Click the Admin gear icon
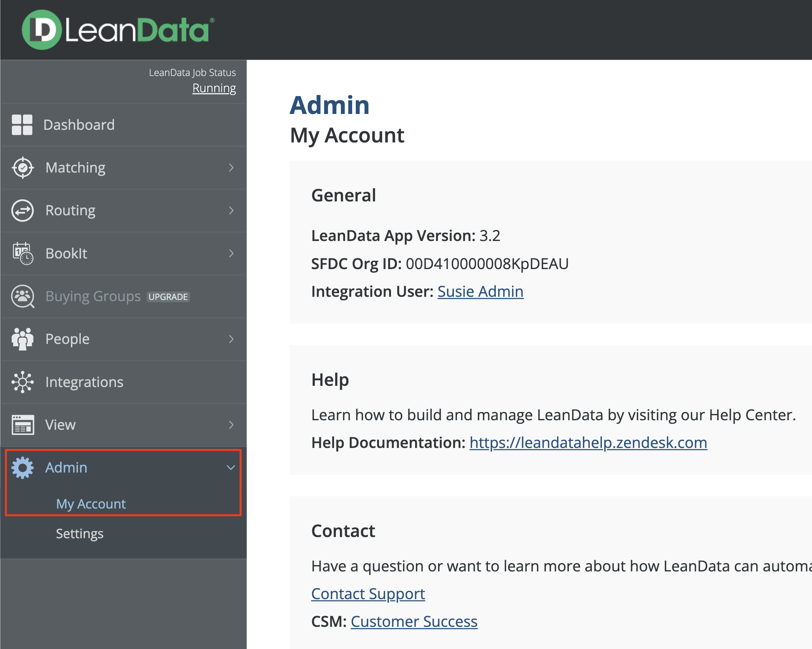 click(23, 468)
